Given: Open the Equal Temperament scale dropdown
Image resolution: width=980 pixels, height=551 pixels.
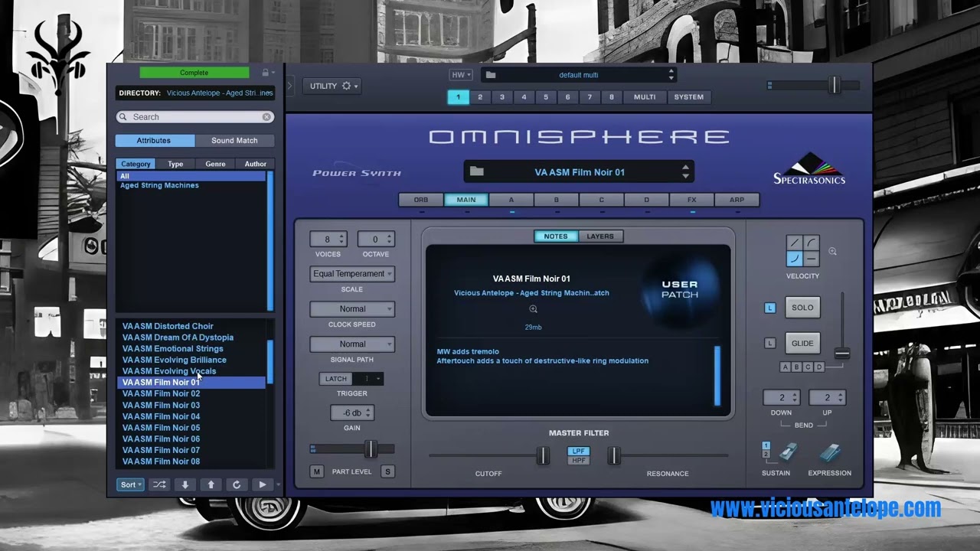Looking at the screenshot, I should click(352, 274).
